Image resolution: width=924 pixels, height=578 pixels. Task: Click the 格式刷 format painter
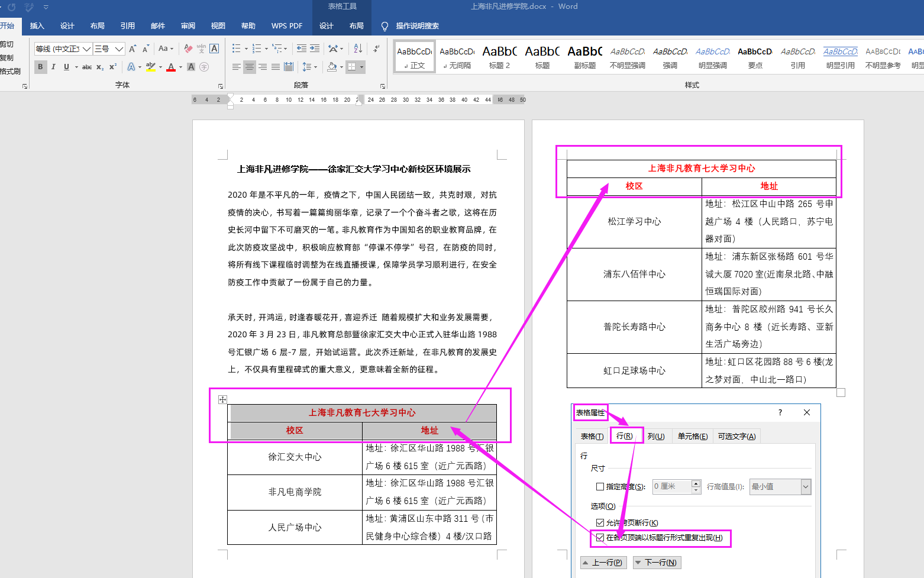pyautogui.click(x=10, y=71)
